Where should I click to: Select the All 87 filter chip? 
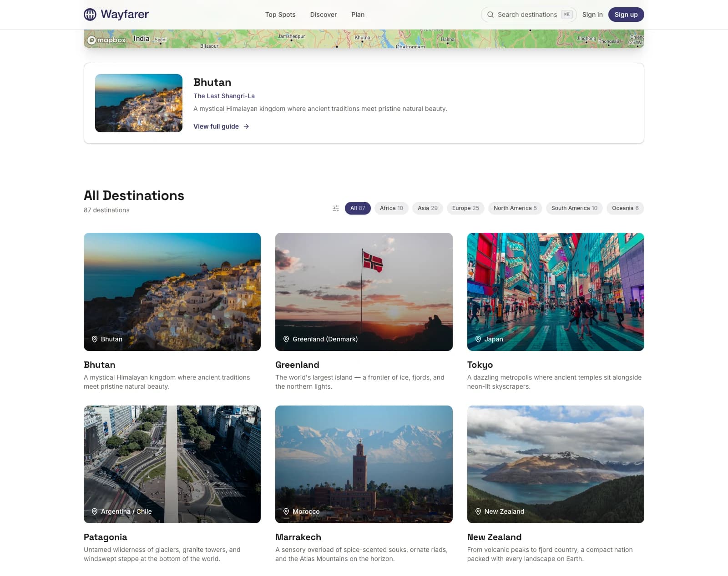point(358,208)
